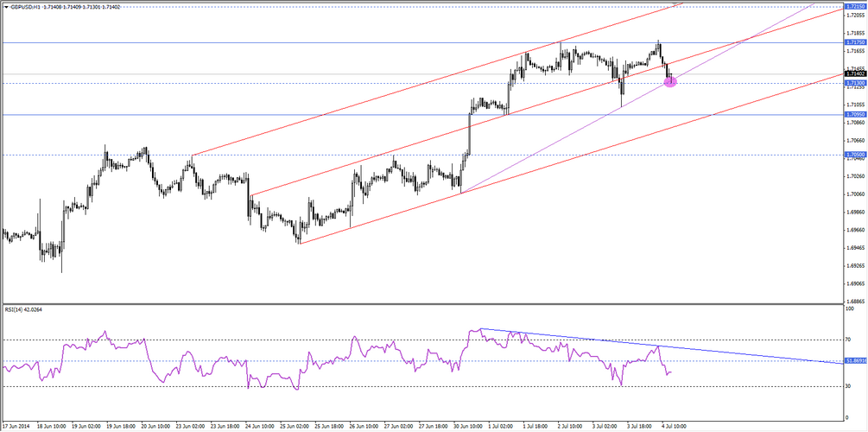868x432 pixels.
Task: Click the 100 label on RSI scale
Action: (x=848, y=308)
